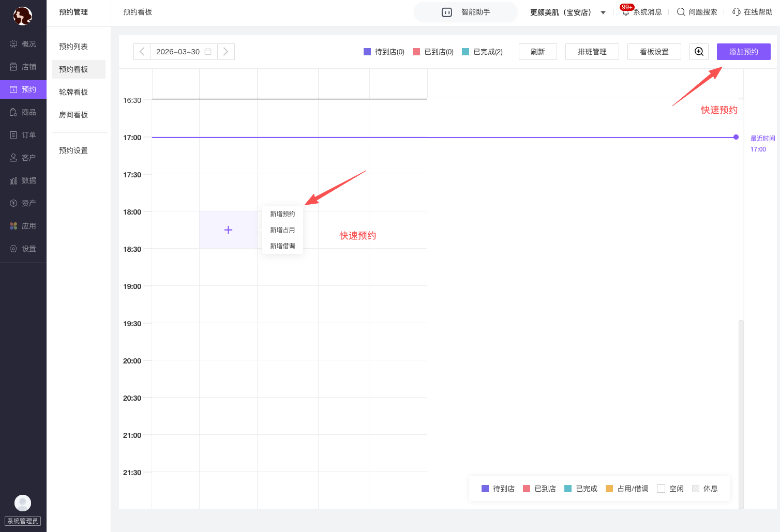Open 轮牌看板 in the submenu
Viewport: 780px width, 532px height.
[73, 92]
